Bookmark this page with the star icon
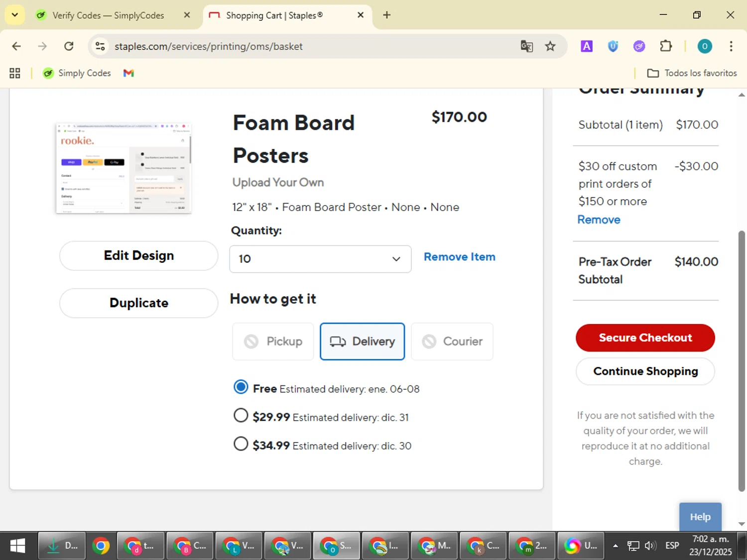747x560 pixels. tap(550, 46)
